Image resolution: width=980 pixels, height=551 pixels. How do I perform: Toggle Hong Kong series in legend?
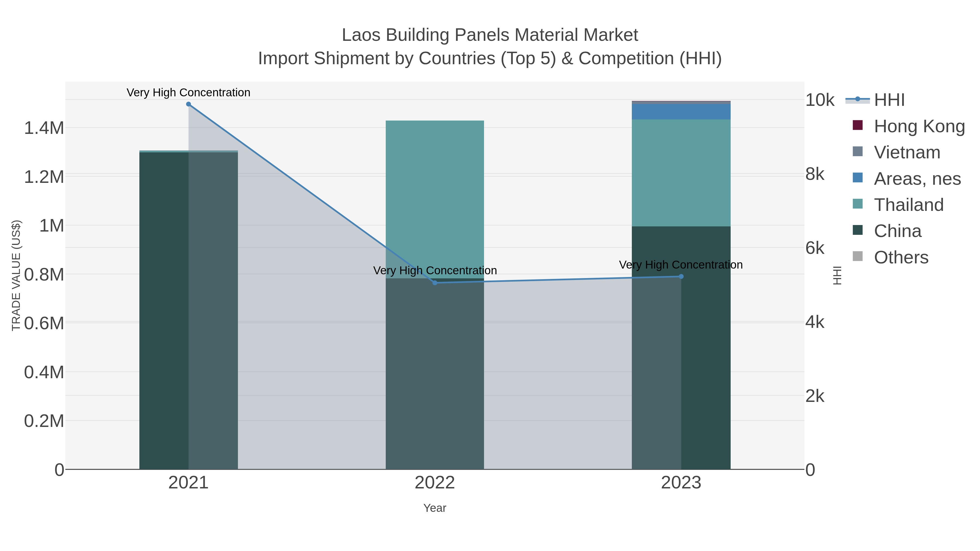tap(908, 126)
